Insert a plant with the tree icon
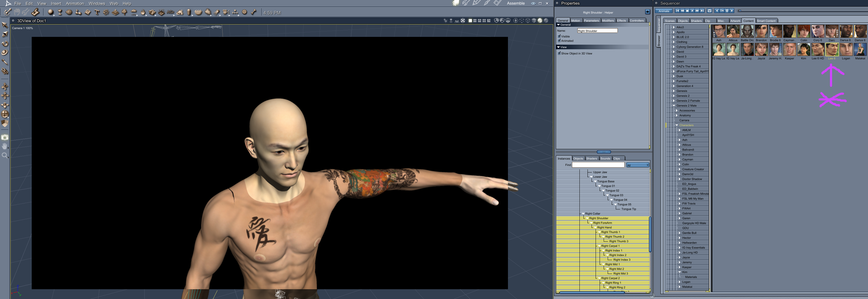Image resolution: width=868 pixels, height=299 pixels. [x=125, y=12]
